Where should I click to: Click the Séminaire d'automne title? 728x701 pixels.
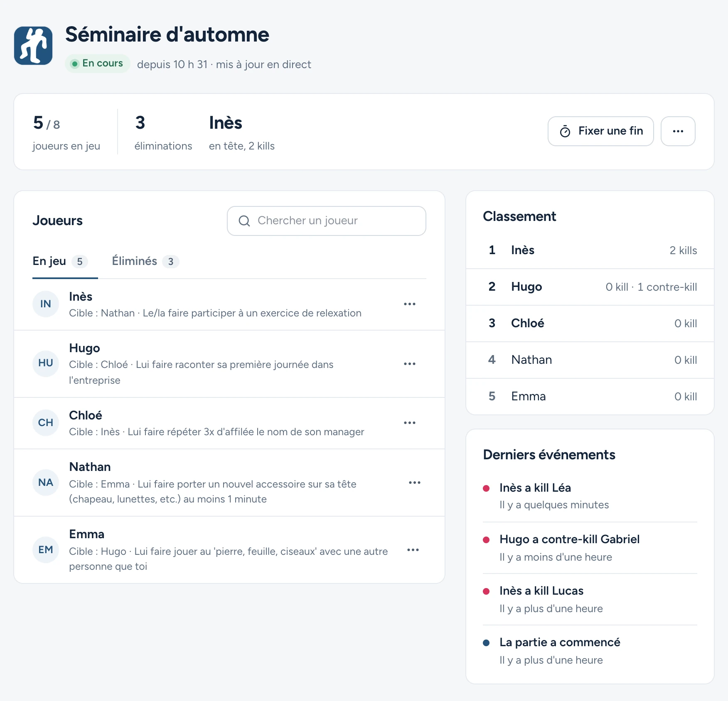coord(167,34)
